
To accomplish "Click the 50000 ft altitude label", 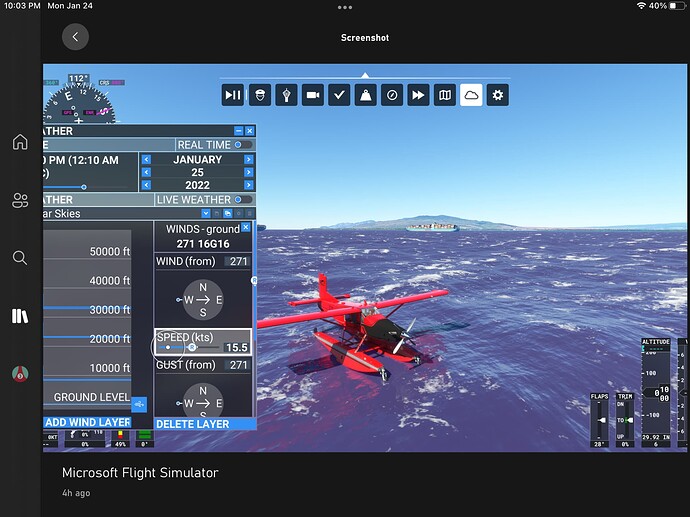I will click(110, 251).
